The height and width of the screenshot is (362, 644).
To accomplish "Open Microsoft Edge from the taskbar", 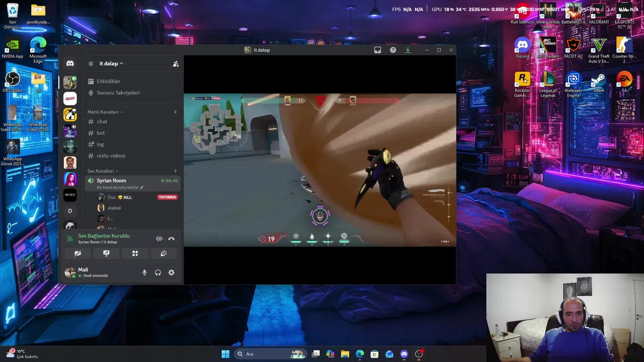I will tap(360, 354).
